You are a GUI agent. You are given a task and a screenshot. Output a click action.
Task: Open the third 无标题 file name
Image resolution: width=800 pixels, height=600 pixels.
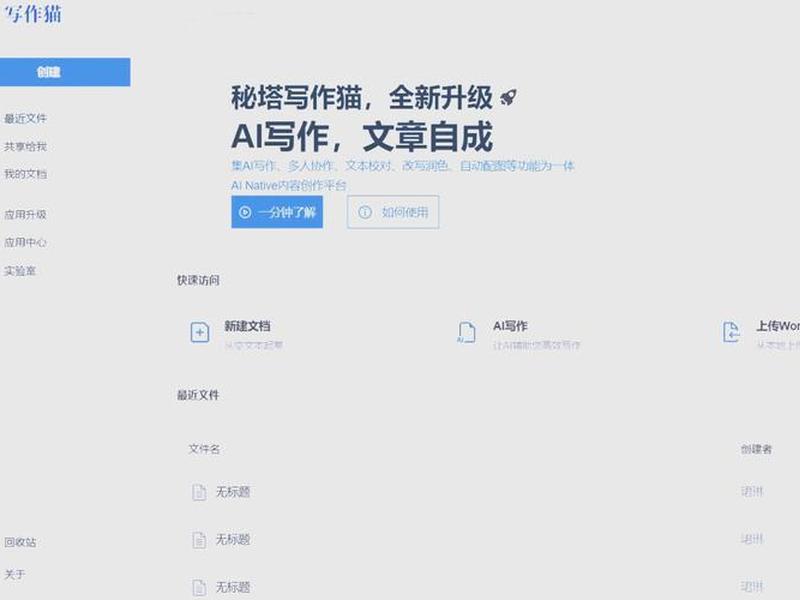point(233,587)
